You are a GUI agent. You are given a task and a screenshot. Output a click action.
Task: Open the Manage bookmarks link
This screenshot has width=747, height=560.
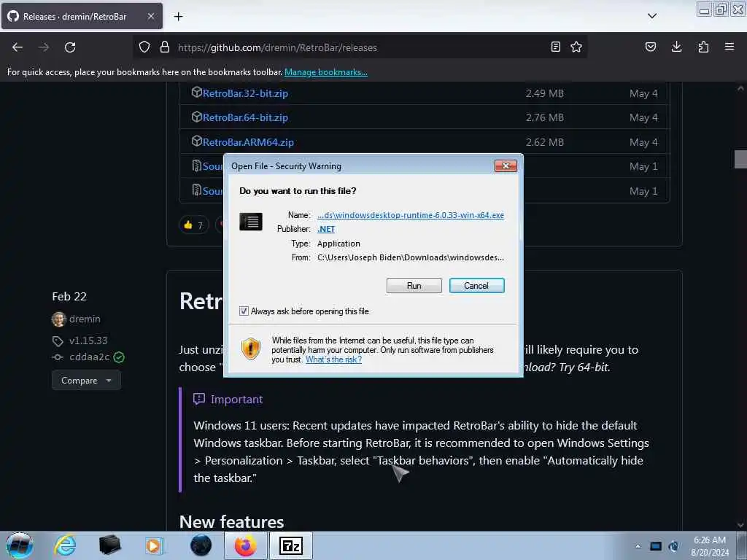(326, 72)
